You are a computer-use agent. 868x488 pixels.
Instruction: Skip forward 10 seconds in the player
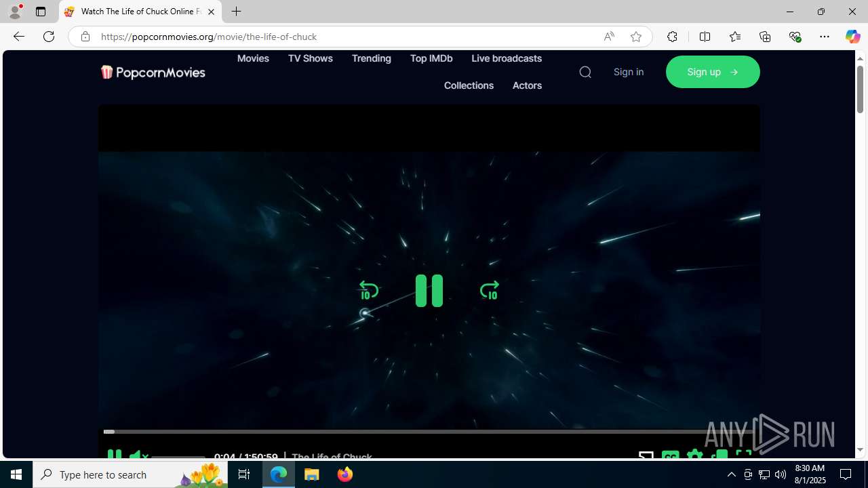point(489,290)
